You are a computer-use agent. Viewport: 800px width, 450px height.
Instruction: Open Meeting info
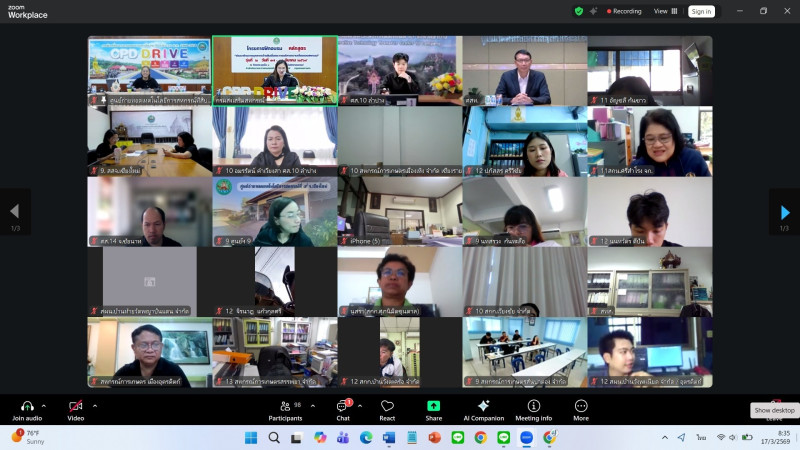tap(533, 406)
